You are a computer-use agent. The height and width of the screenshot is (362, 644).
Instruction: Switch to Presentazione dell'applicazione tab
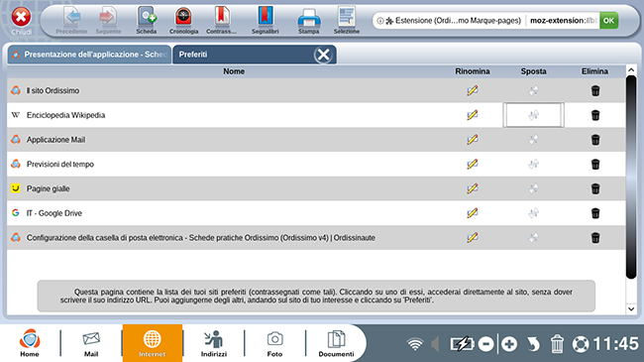click(89, 55)
